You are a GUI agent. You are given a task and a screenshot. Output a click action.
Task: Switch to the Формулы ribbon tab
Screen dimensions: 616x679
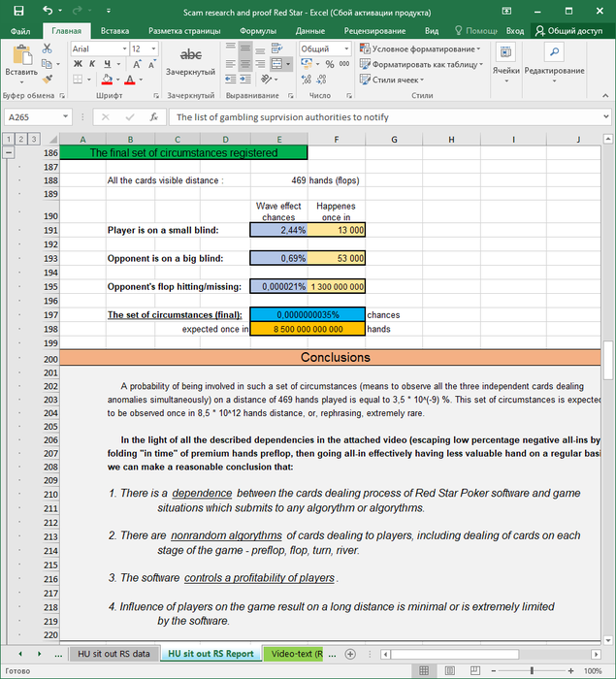pyautogui.click(x=258, y=31)
